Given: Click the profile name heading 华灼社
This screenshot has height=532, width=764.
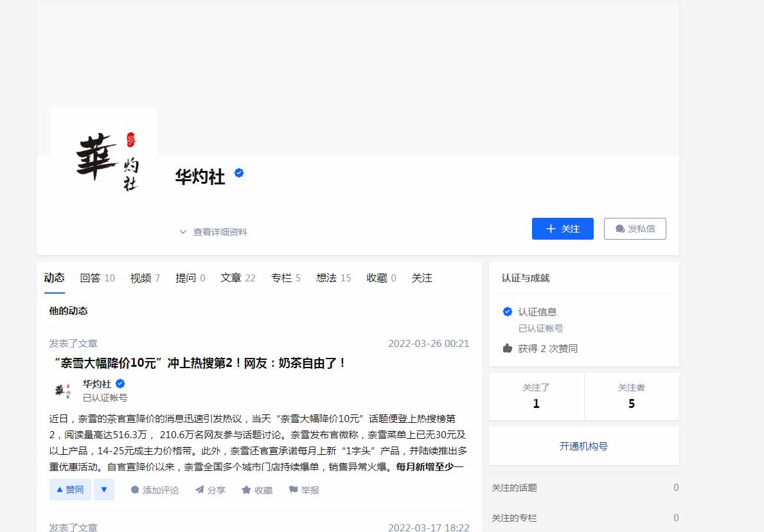Looking at the screenshot, I should coord(200,177).
